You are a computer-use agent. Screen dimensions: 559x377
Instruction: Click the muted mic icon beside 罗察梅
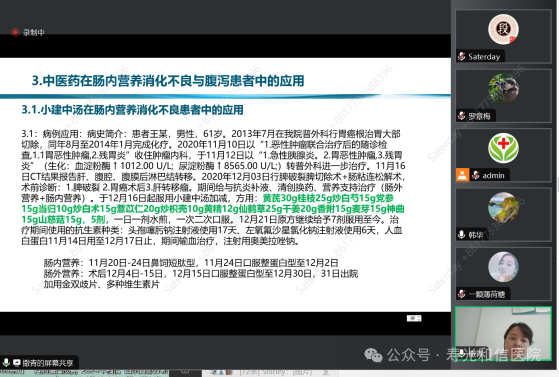[x=462, y=116]
